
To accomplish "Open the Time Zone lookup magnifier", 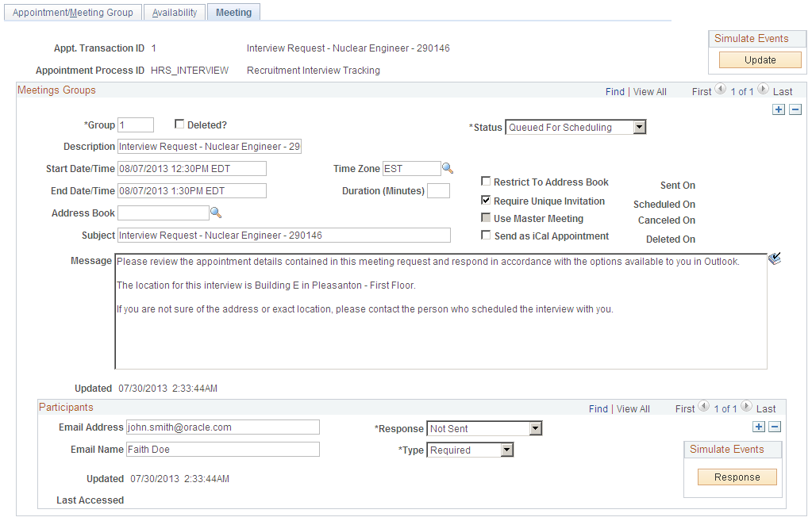I will 448,168.
